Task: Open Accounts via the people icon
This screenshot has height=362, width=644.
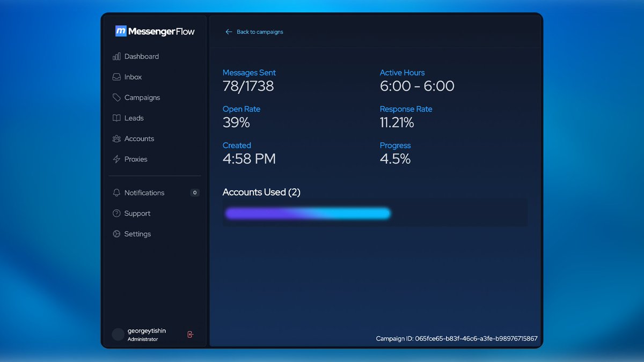Action: 116,138
